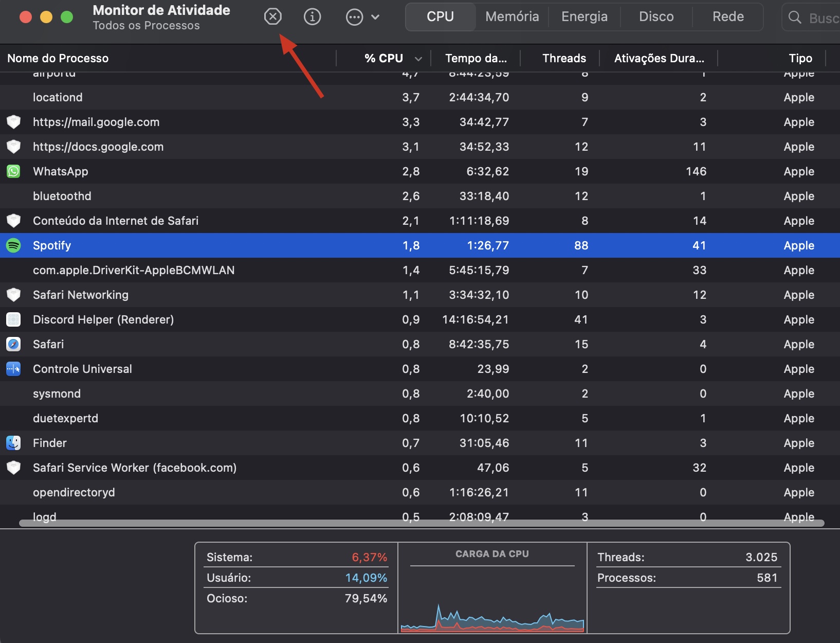
Task: Click the WhatsApp app icon
Action: coord(13,171)
